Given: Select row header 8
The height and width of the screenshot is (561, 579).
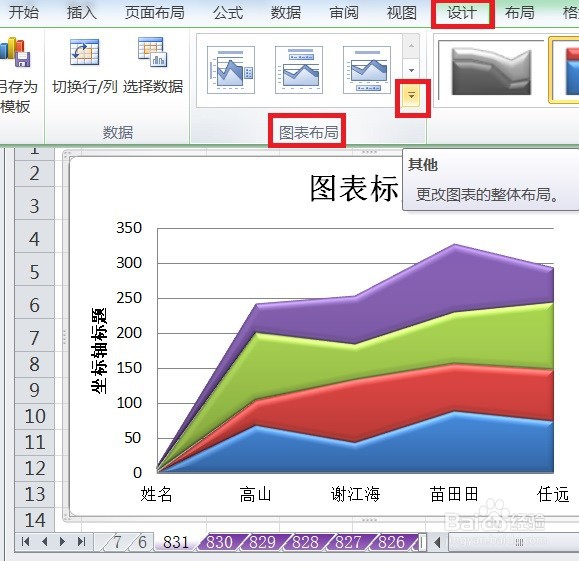Looking at the screenshot, I should tap(34, 364).
